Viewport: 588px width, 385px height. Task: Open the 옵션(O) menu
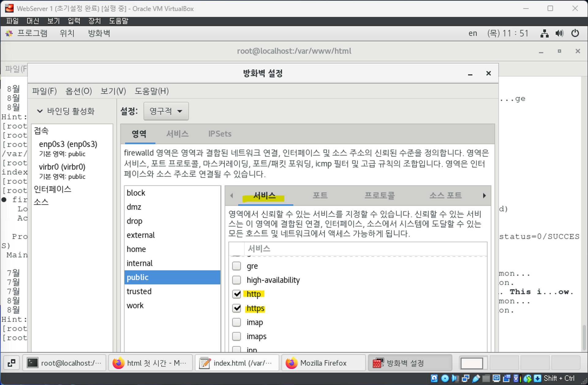tap(79, 91)
